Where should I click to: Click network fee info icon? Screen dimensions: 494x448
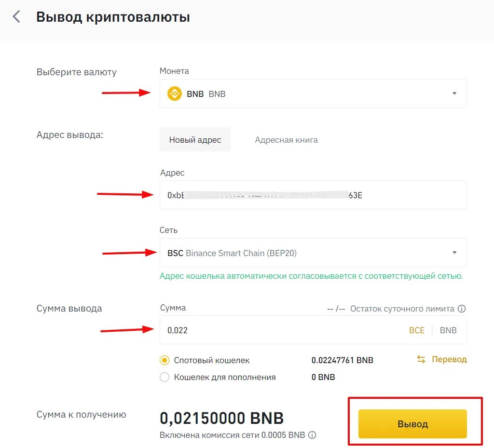[312, 435]
